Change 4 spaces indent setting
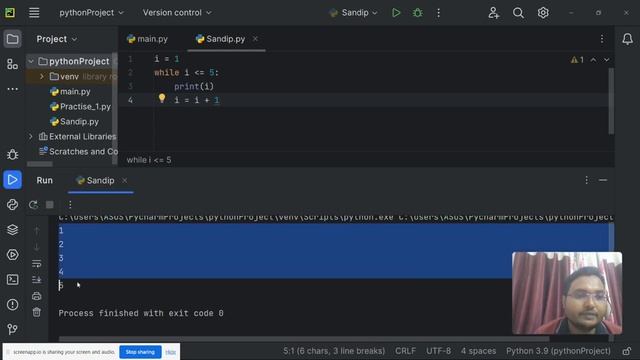This screenshot has width=640, height=360. [x=478, y=351]
